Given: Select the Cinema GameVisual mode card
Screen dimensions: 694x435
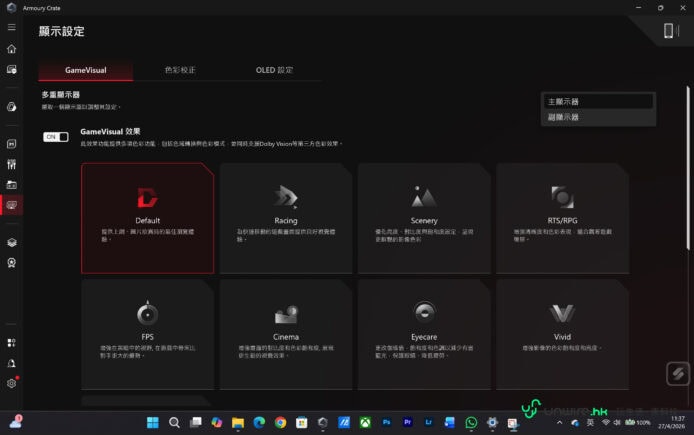Looking at the screenshot, I should 286,335.
